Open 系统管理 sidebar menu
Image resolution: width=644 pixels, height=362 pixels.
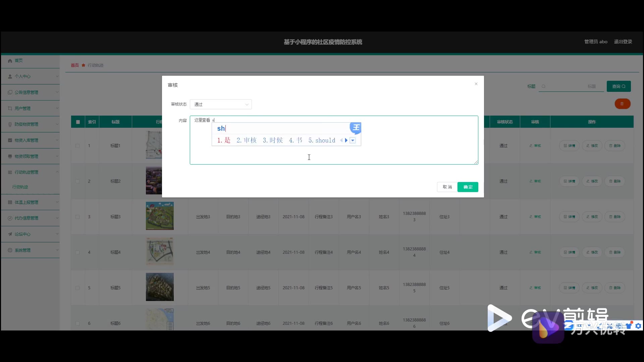coord(30,250)
